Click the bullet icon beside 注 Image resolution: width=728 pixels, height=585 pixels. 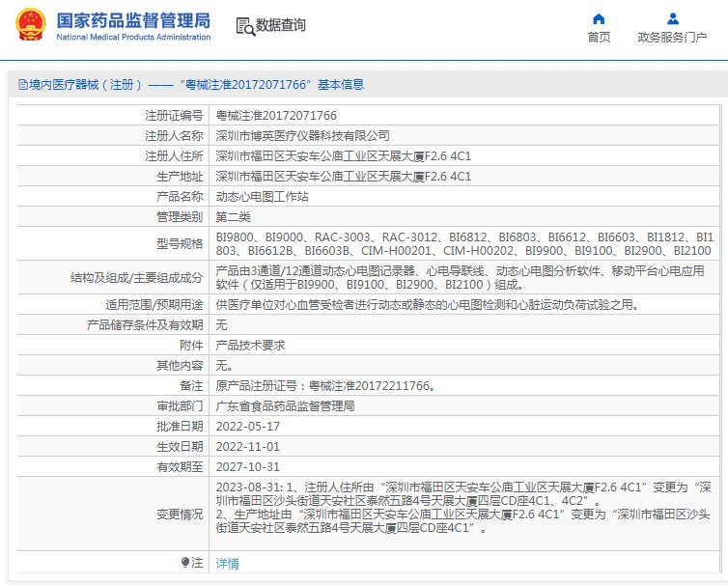(185, 562)
